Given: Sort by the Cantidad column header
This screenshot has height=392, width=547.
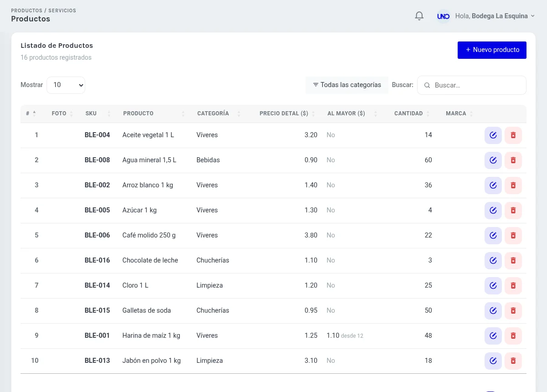Looking at the screenshot, I should pyautogui.click(x=412, y=113).
